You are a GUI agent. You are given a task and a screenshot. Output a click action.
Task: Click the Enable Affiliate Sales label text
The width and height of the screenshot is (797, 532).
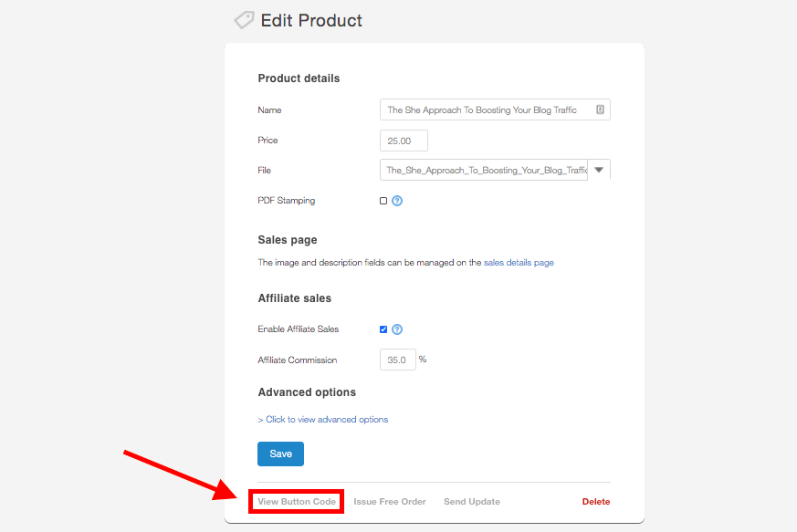[299, 329]
